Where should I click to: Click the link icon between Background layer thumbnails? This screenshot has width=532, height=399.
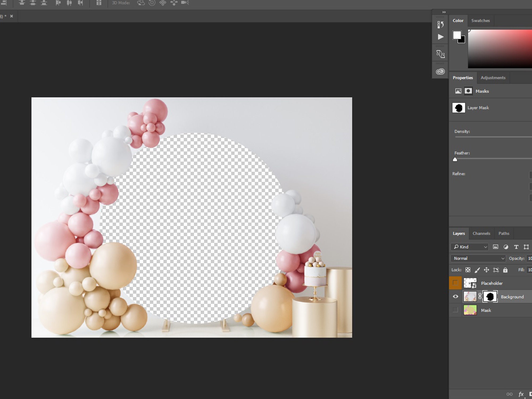point(480,296)
